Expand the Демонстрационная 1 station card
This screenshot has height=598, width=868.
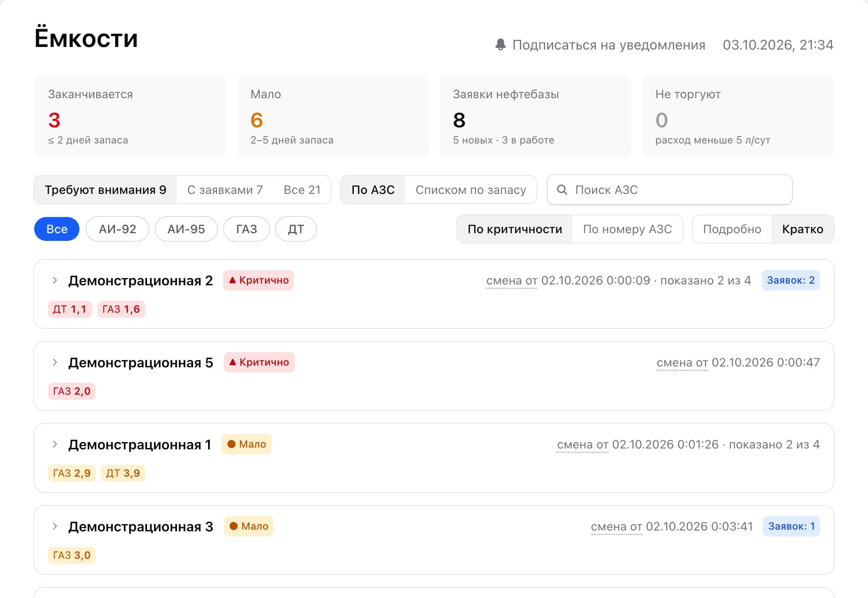coord(55,444)
